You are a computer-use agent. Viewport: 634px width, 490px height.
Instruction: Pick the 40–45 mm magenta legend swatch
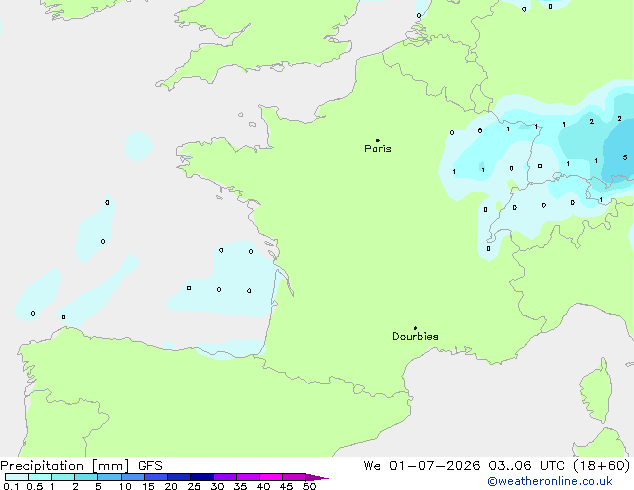(x=271, y=477)
